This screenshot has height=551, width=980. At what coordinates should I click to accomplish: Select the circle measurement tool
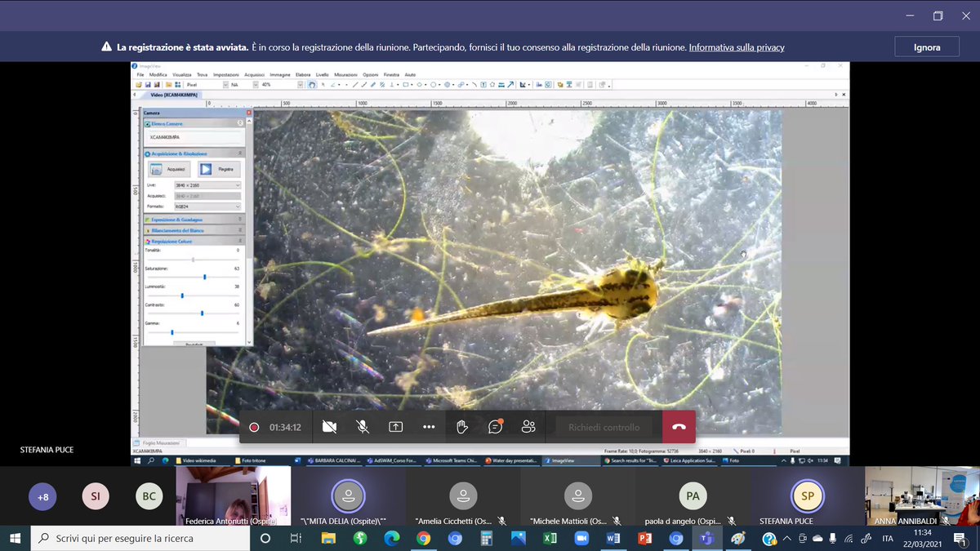(x=434, y=84)
